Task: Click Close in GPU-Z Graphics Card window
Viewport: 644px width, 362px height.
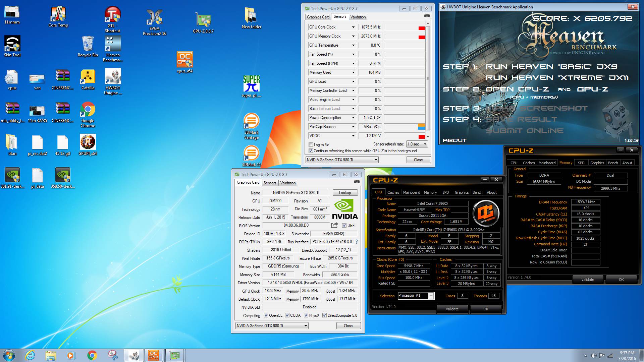Action: click(x=348, y=326)
